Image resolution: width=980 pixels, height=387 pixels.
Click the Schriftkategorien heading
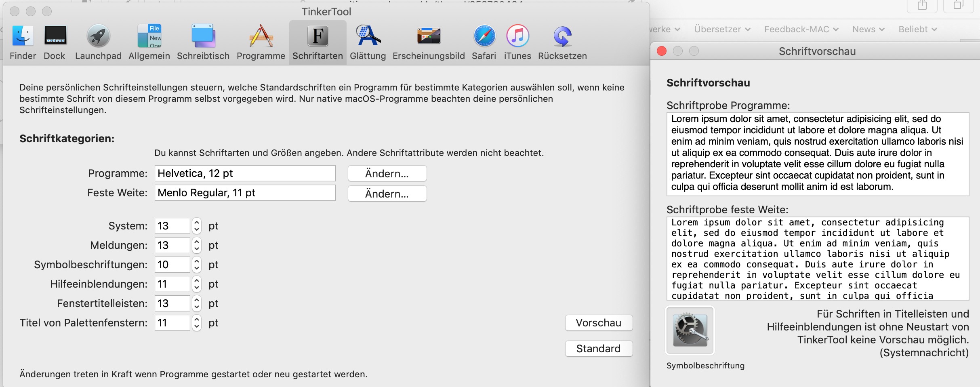(67, 139)
